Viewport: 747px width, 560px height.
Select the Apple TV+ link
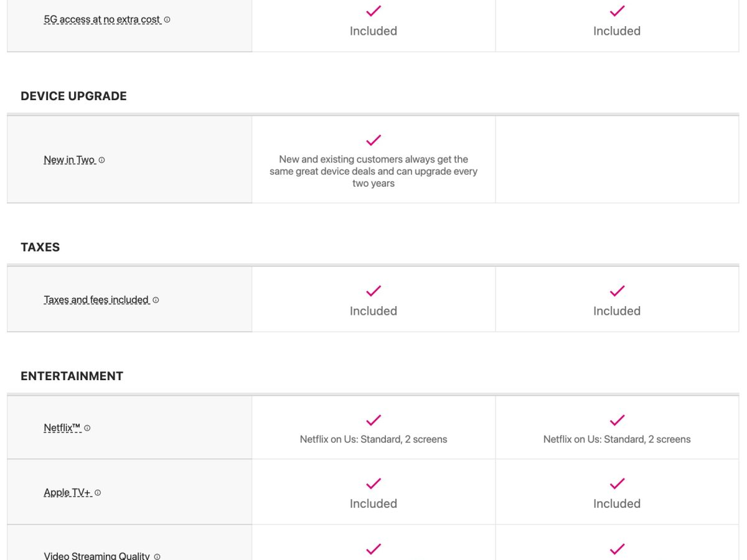pyautogui.click(x=67, y=493)
